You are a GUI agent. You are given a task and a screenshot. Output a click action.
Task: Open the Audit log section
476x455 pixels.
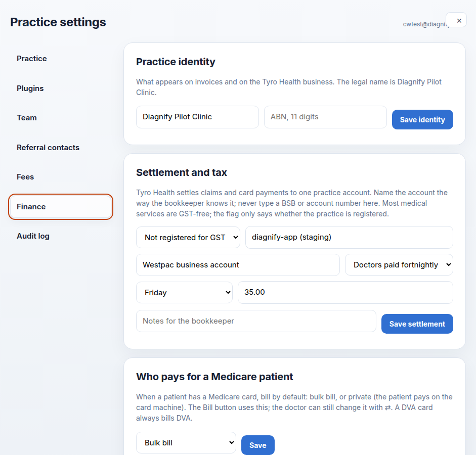(x=61, y=236)
